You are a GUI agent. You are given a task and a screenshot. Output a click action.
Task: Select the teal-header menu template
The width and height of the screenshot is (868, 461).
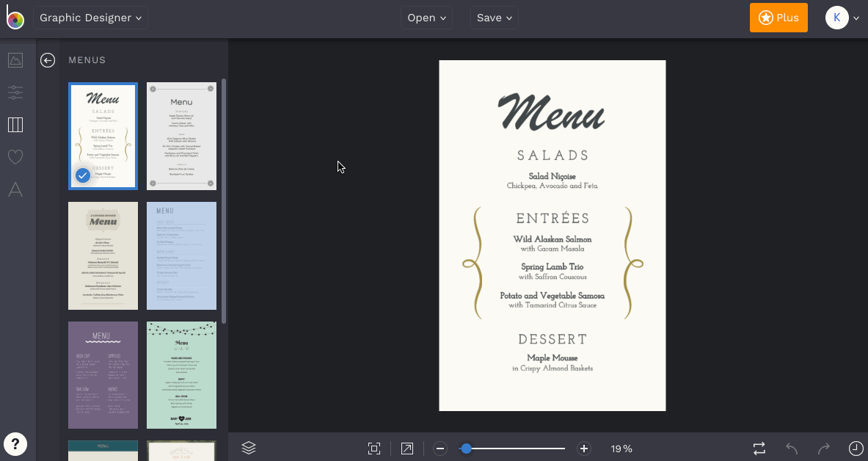tap(103, 451)
